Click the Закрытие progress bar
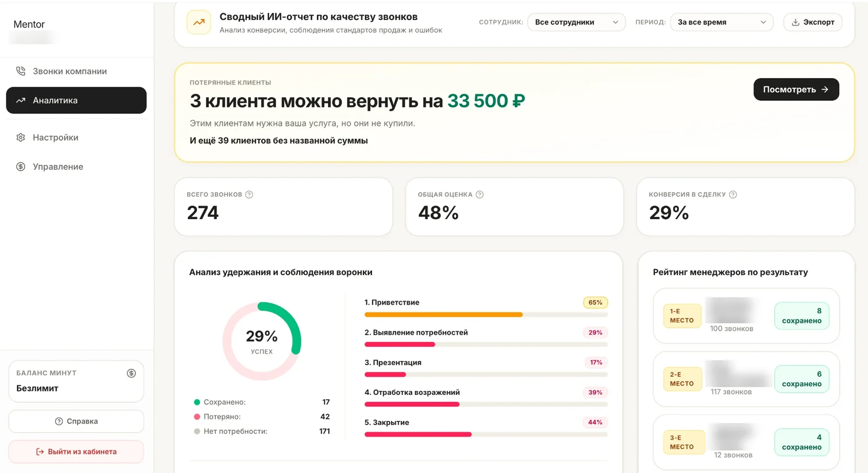This screenshot has width=868, height=473. [x=486, y=434]
